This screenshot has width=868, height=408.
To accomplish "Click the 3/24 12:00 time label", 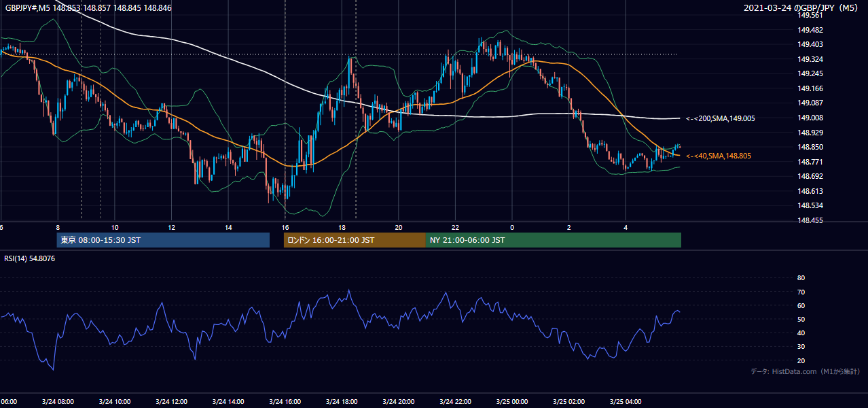I will (x=171, y=402).
